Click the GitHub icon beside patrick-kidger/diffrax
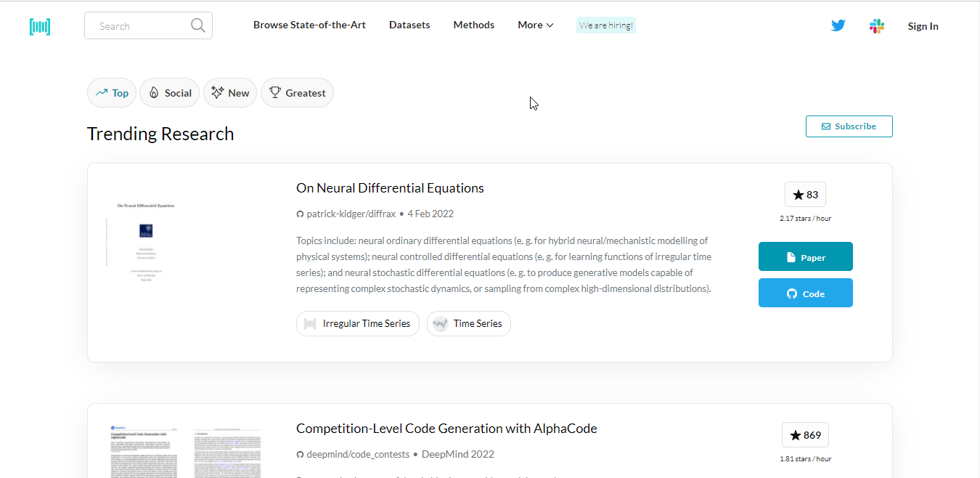This screenshot has height=478, width=980. (300, 214)
